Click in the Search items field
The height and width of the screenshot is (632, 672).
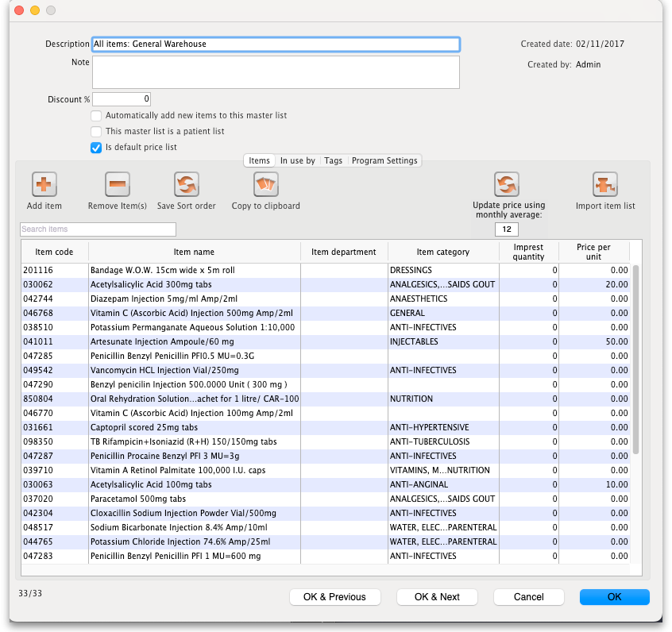click(x=98, y=229)
